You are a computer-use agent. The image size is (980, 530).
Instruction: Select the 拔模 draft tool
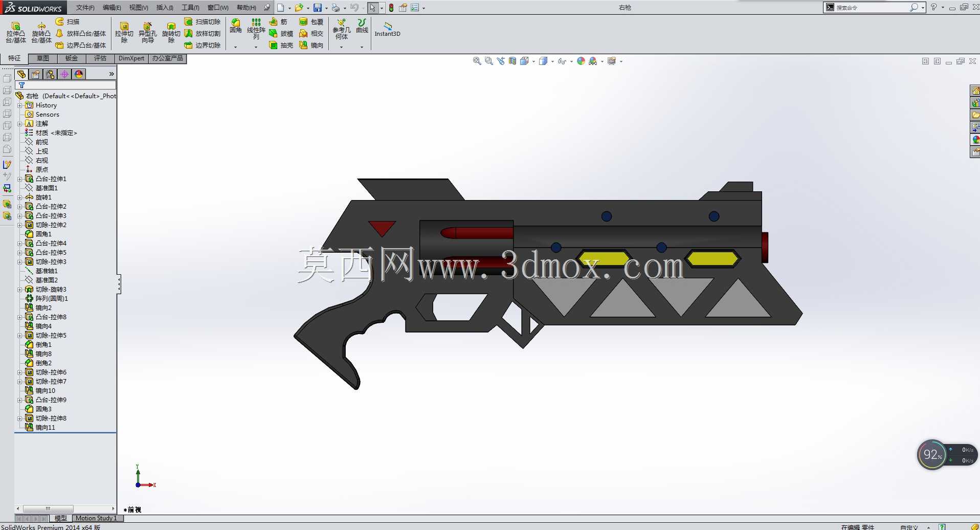(281, 33)
